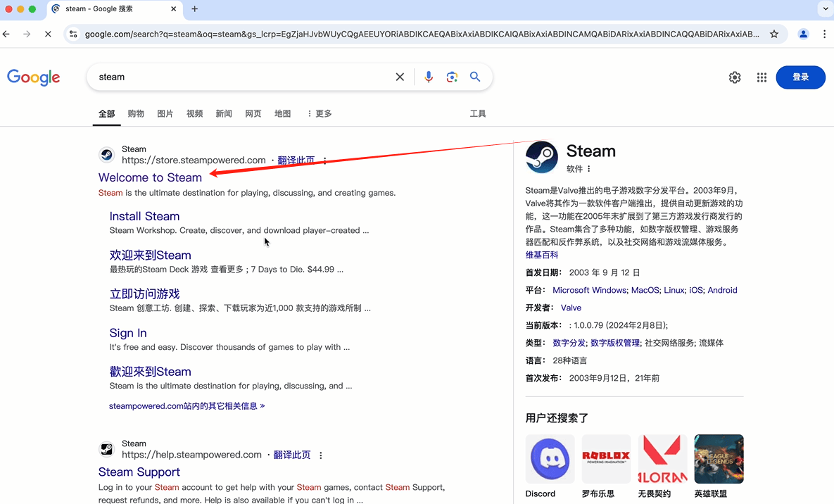The width and height of the screenshot is (834, 504).
Task: Open the Roblox 罗布乐思 thumbnail
Action: (x=607, y=459)
